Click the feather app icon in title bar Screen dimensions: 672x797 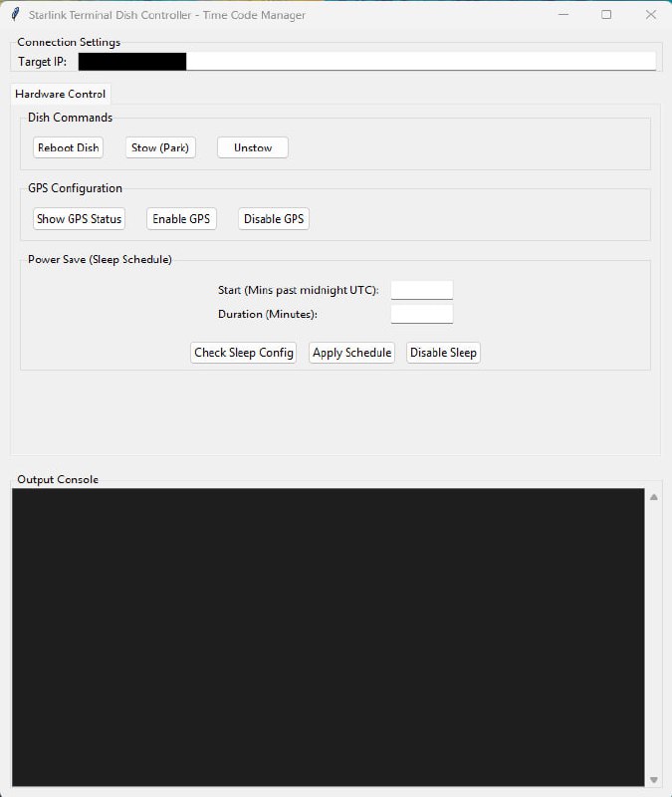pos(15,15)
